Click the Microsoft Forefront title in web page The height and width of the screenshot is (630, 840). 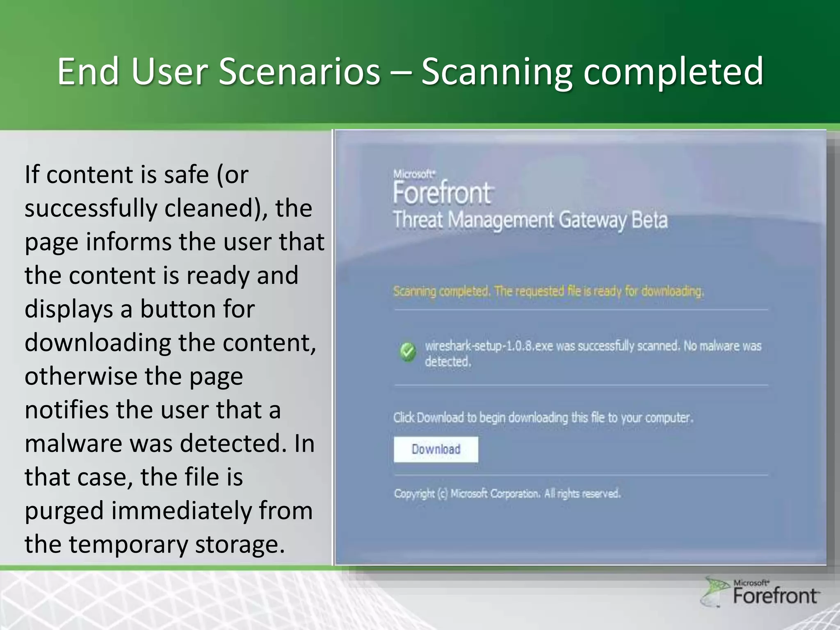tap(443, 188)
